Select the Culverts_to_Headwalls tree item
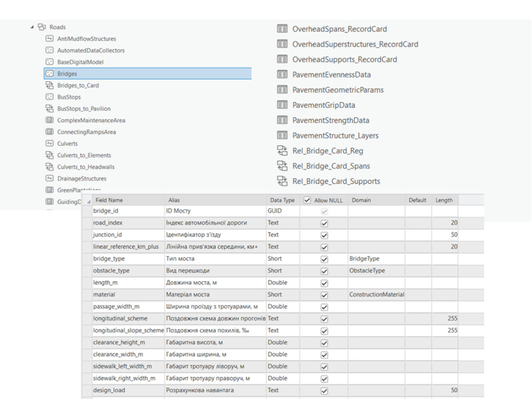532x399 pixels. [86, 167]
